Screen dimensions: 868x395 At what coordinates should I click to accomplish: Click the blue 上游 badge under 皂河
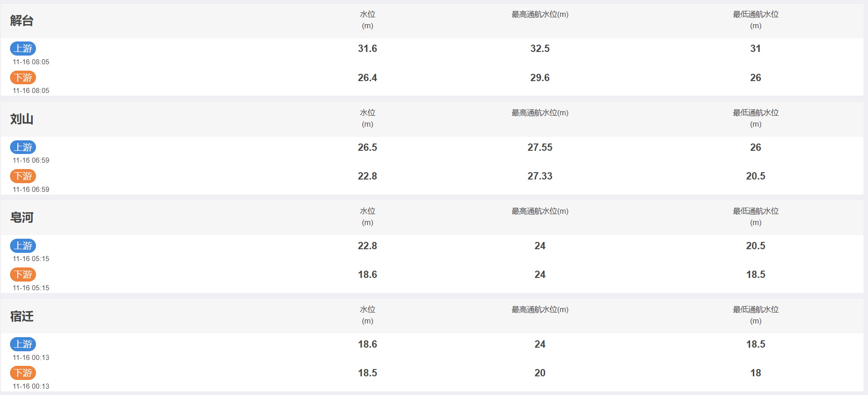click(x=23, y=246)
